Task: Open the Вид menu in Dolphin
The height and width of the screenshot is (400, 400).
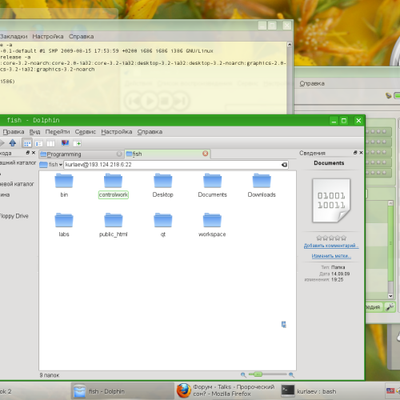Action: [x=35, y=132]
